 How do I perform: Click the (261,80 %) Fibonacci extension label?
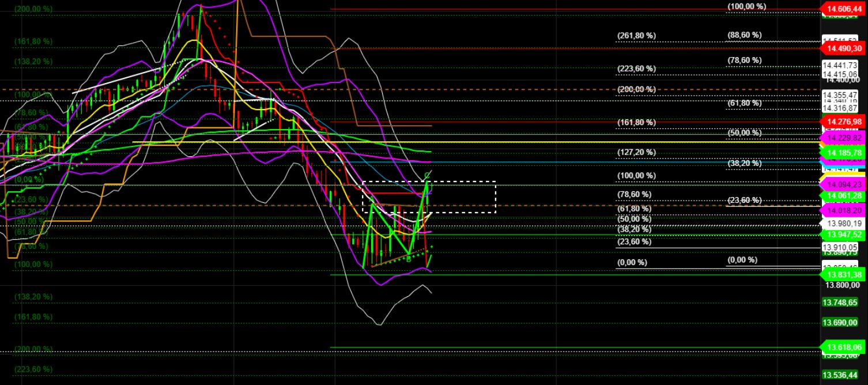(x=636, y=35)
